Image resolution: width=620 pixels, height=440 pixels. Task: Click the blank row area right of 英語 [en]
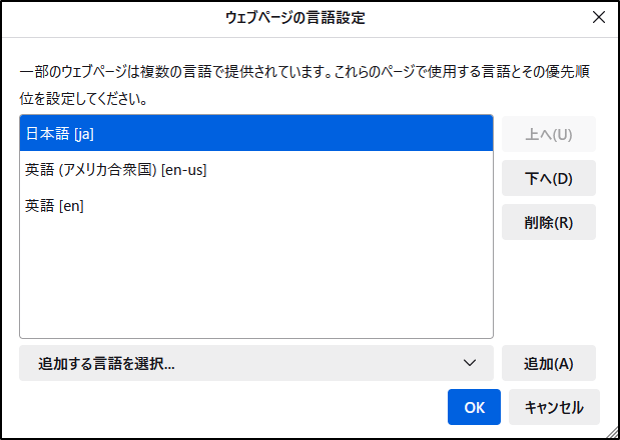pyautogui.click(x=300, y=205)
